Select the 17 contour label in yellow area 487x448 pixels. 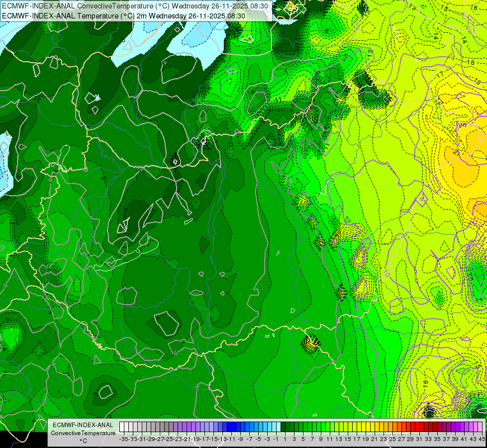439,75
